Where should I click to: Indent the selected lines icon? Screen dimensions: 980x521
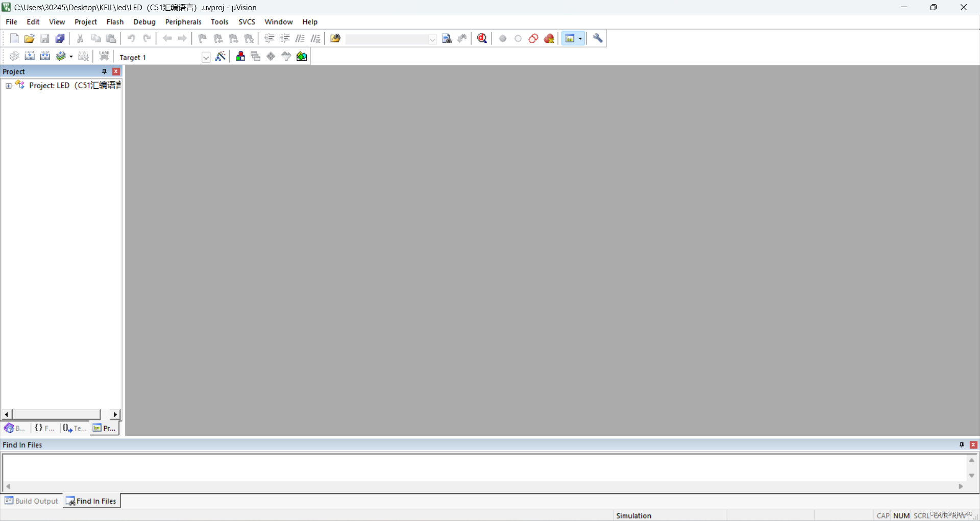tap(269, 38)
